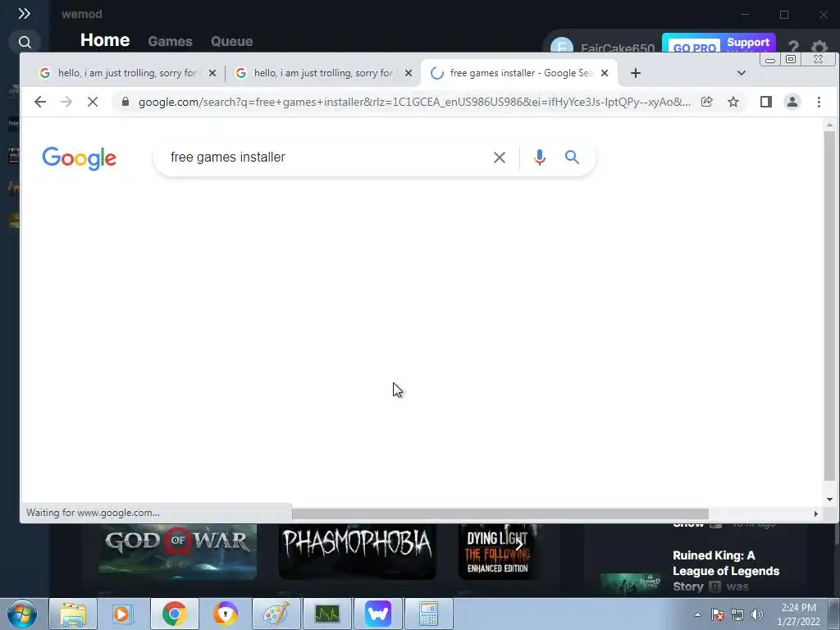840x630 pixels.
Task: Open the volume speaker tray icon
Action: coord(757,614)
